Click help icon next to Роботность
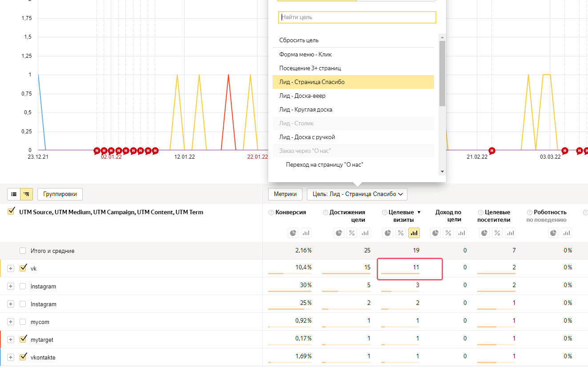Viewport: 588px width, 368px height. (530, 212)
